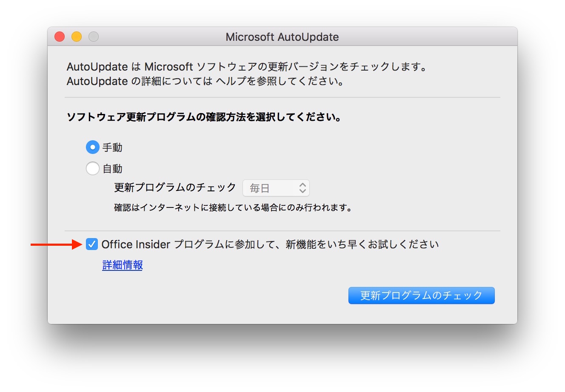The width and height of the screenshot is (565, 392).
Task: Click the line starting AutoUpdate は Microsoft
Action: pyautogui.click(x=247, y=67)
